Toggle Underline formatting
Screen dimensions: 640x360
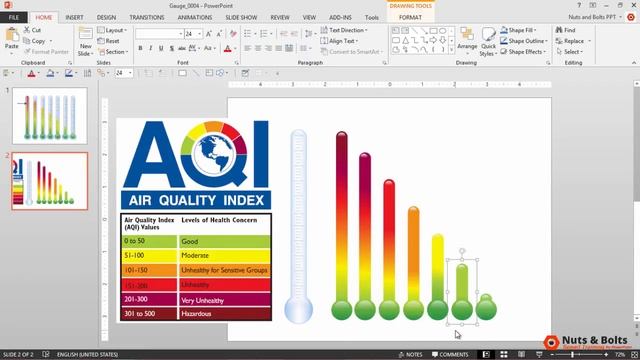(x=161, y=49)
